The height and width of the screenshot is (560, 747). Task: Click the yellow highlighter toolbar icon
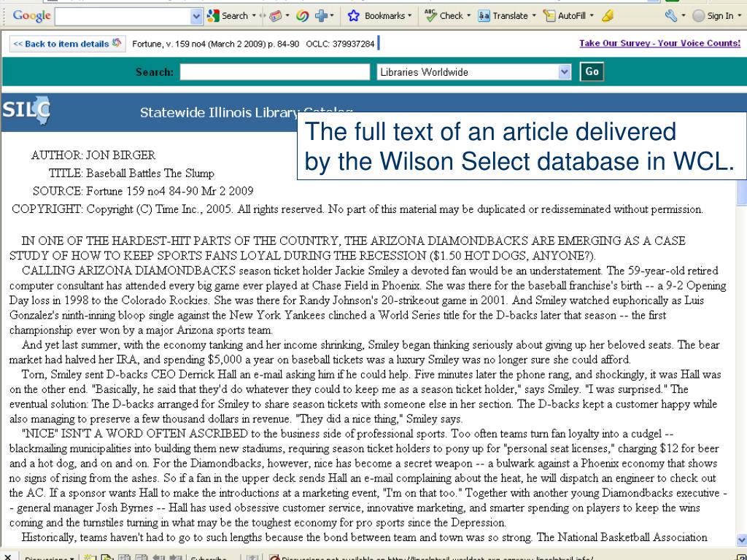(x=608, y=16)
